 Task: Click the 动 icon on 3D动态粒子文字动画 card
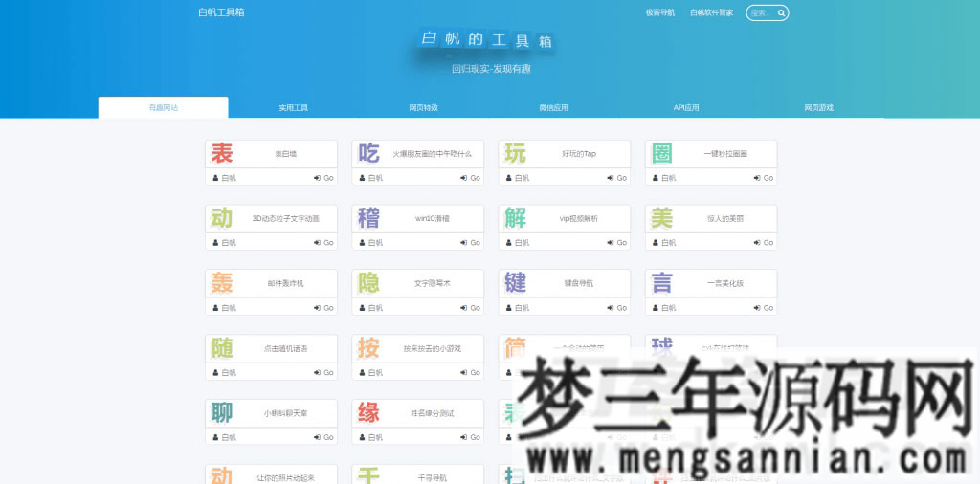pyautogui.click(x=221, y=218)
